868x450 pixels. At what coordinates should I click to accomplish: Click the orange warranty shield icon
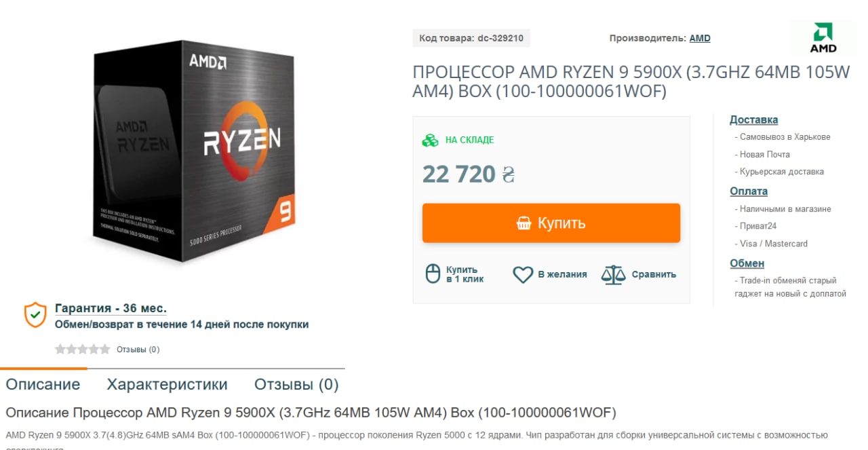pos(35,315)
